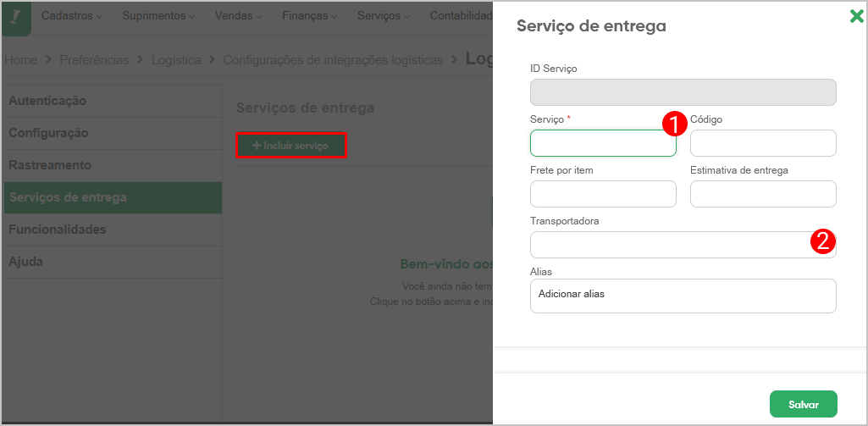
Task: Open the Vendas menu
Action: click(x=239, y=16)
